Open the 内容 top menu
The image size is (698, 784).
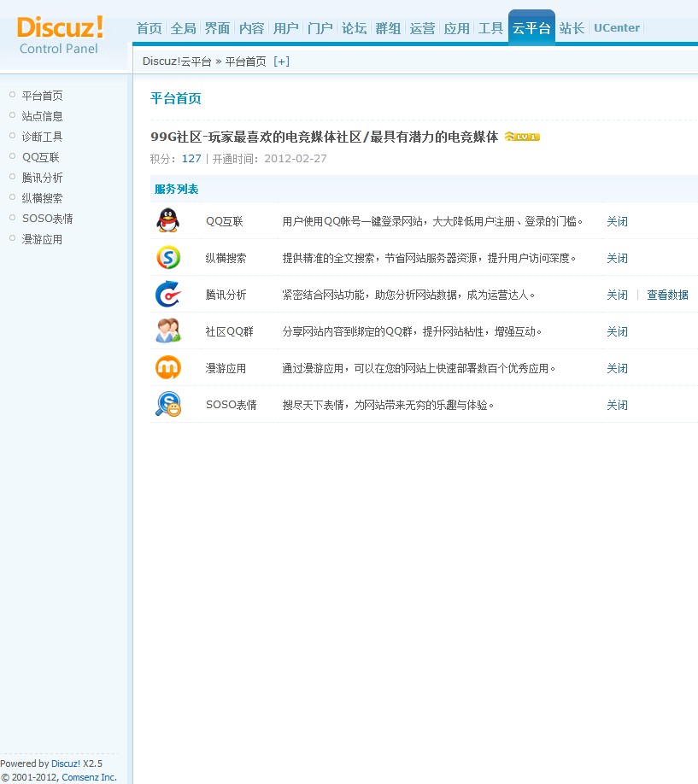click(x=251, y=28)
